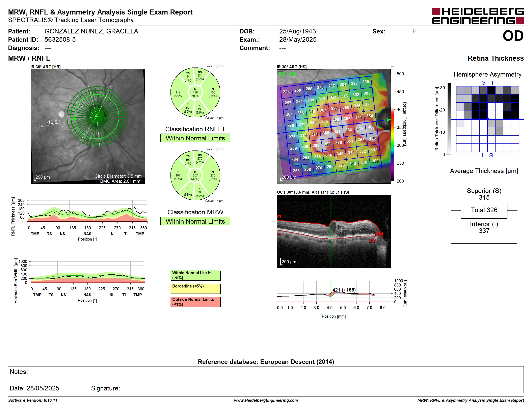Click the grayscale thickness difference scale bar
Viewport: 532px width, 411px height.
449,119
